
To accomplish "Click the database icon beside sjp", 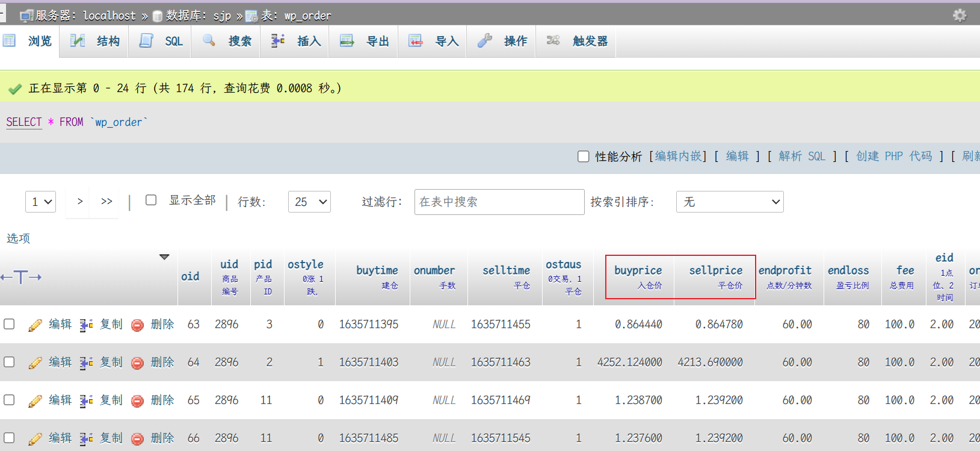I will tap(158, 16).
